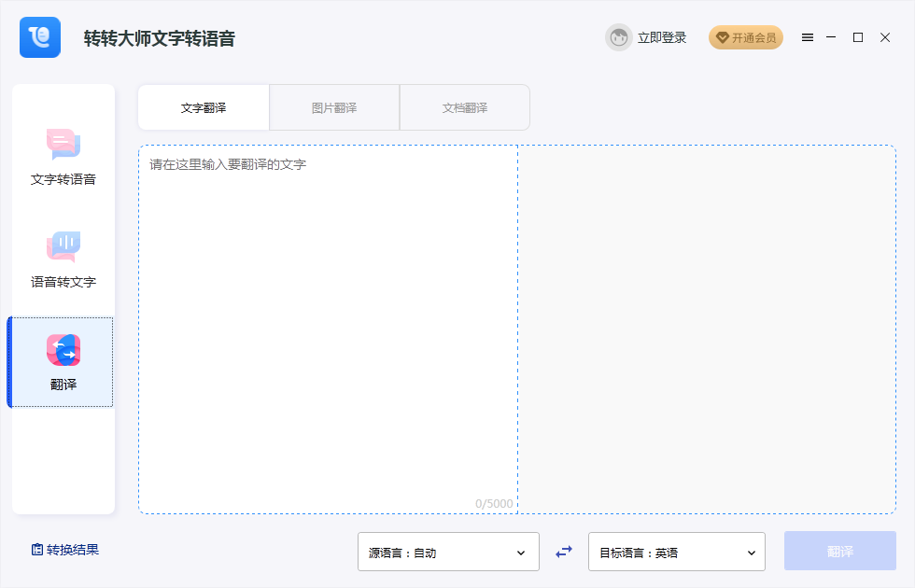Click the 翻译 translate button
Image resolution: width=915 pixels, height=588 pixels.
point(838,552)
